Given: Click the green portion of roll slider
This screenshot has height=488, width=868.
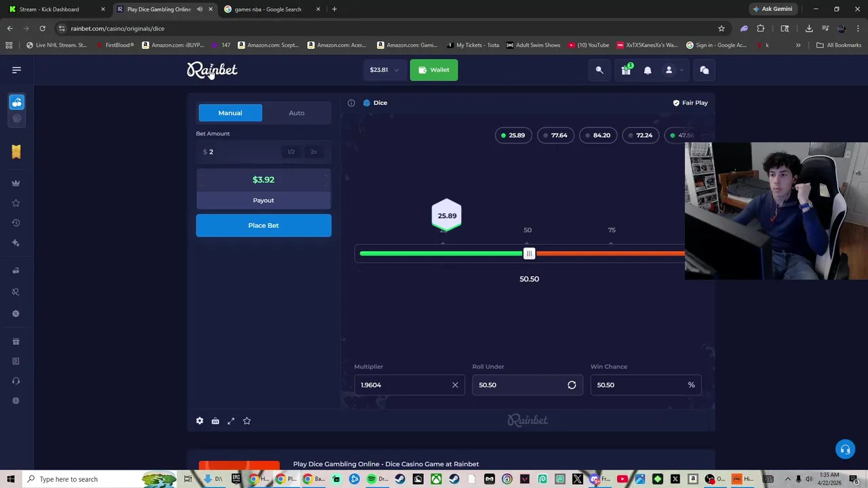Looking at the screenshot, I should (441, 253).
